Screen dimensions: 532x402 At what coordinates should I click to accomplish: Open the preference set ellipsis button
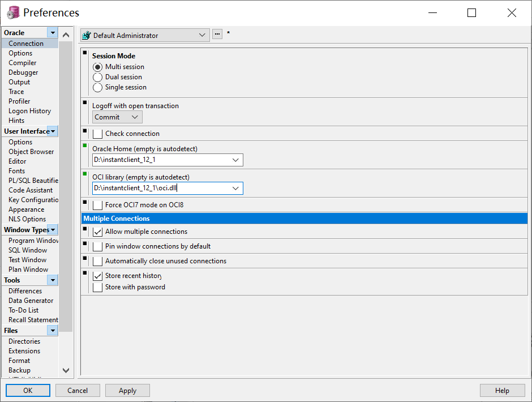click(x=217, y=34)
